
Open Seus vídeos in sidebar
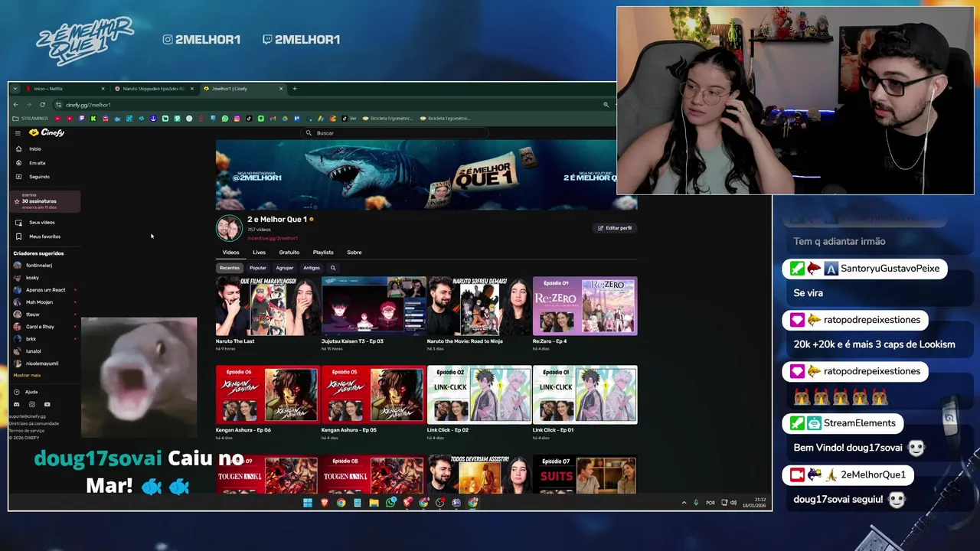[41, 223]
